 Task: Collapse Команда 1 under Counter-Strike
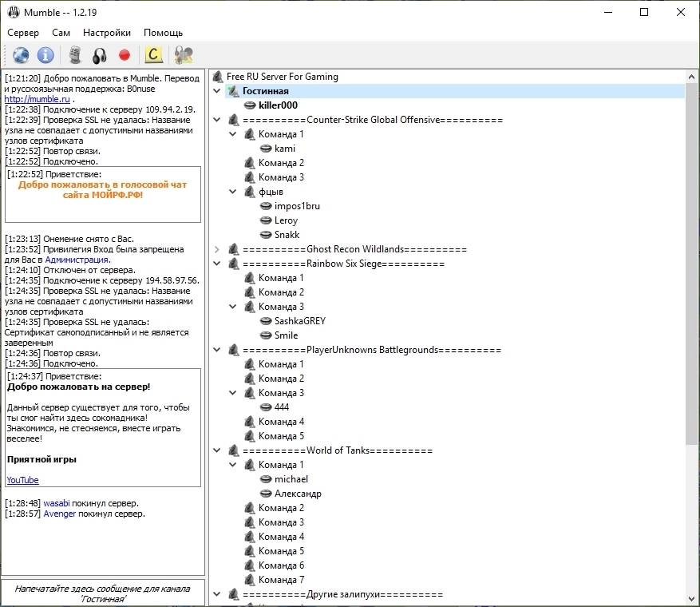click(232, 134)
